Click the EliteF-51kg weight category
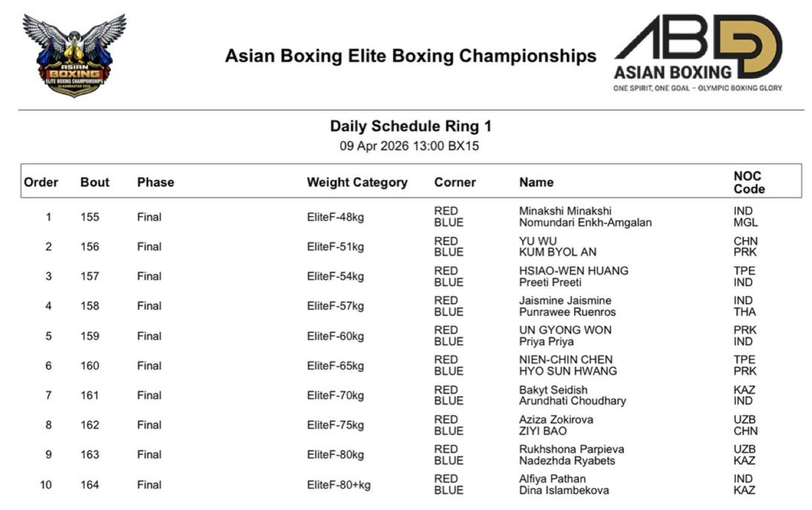The width and height of the screenshot is (812, 510). pyautogui.click(x=335, y=247)
